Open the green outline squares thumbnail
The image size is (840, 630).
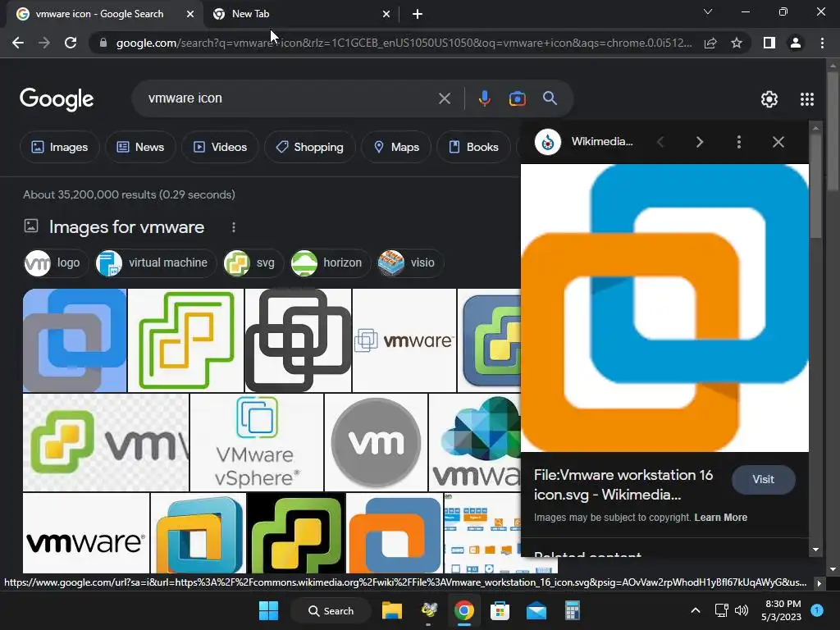[186, 340]
